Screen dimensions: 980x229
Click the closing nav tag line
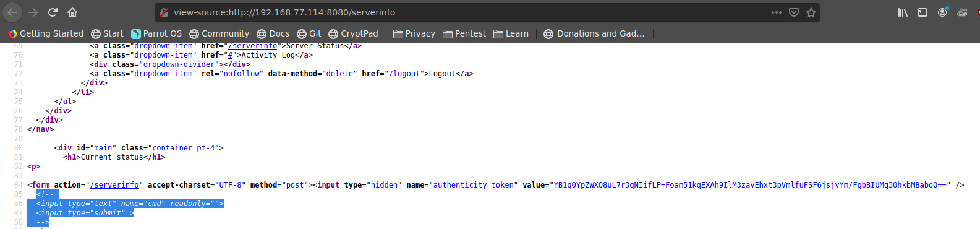tap(41, 129)
